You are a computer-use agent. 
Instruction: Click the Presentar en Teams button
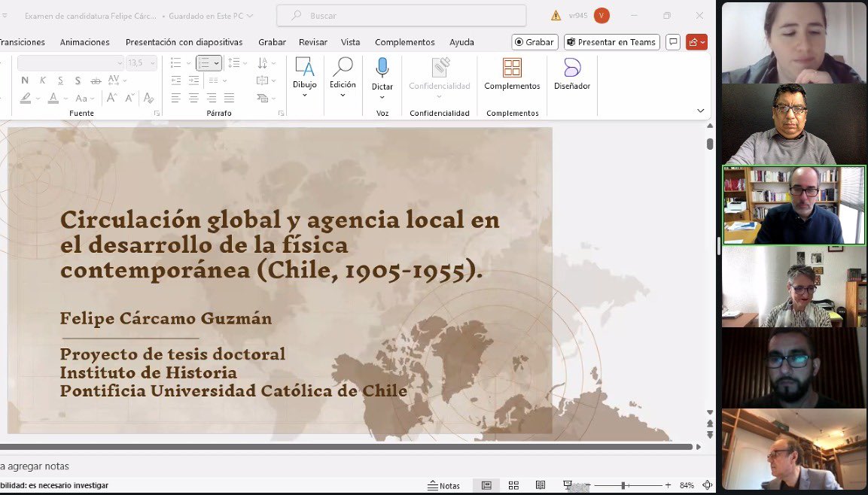(x=612, y=41)
